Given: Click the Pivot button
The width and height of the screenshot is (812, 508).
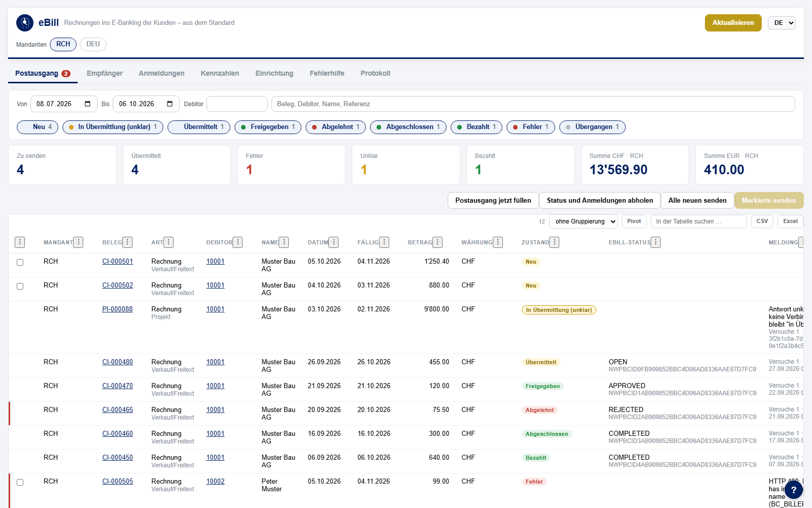Looking at the screenshot, I should (634, 221).
